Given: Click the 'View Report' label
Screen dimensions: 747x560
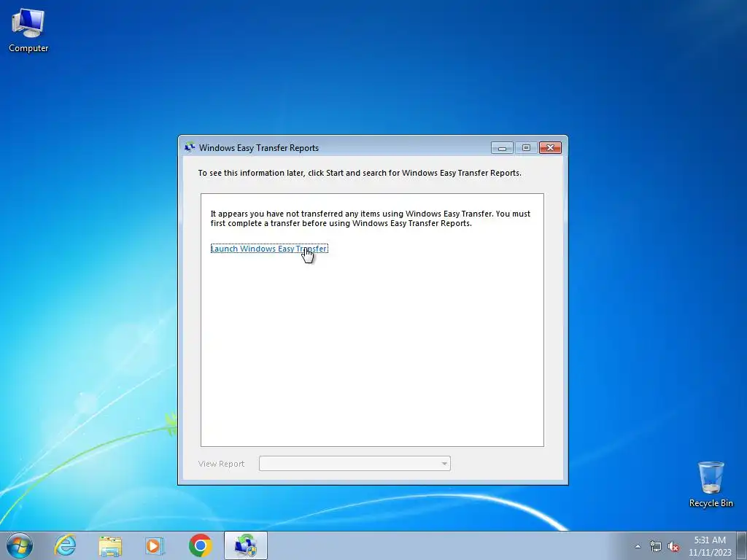Looking at the screenshot, I should [221, 464].
